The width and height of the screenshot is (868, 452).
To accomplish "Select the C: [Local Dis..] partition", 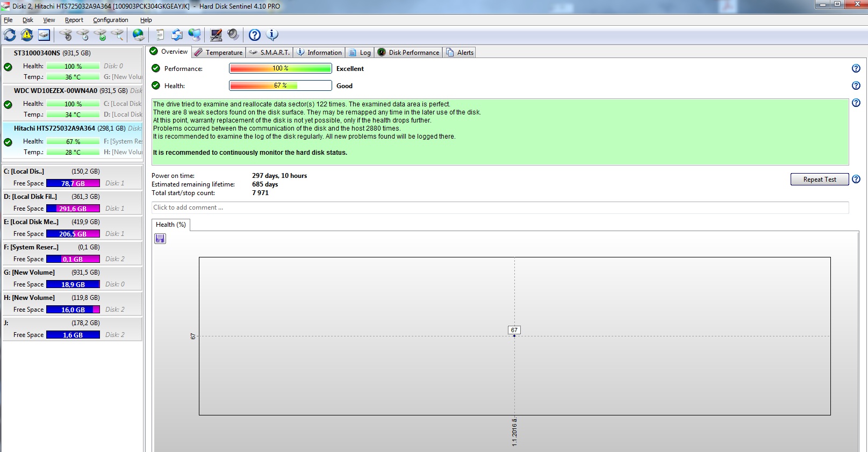I will click(x=73, y=177).
